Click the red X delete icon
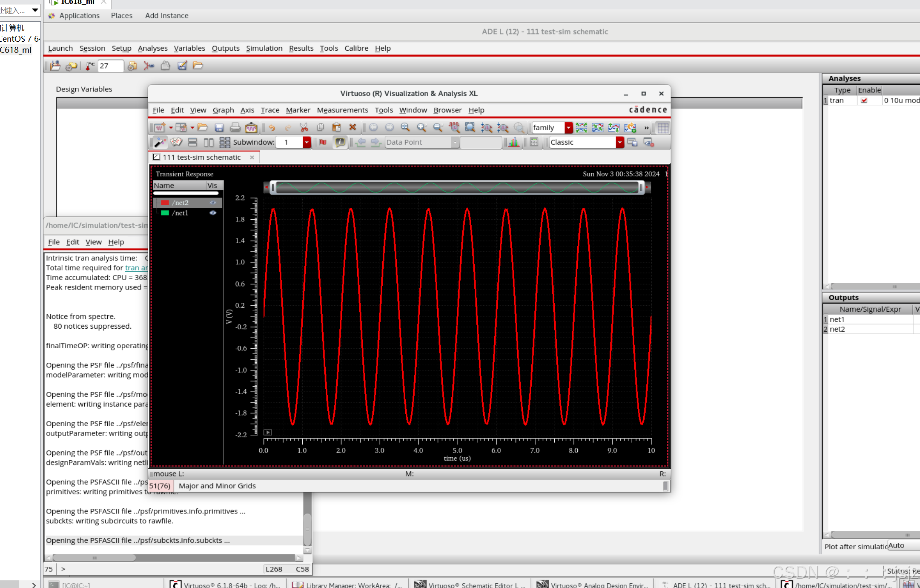Viewport: 920px width, 588px height. coord(353,127)
